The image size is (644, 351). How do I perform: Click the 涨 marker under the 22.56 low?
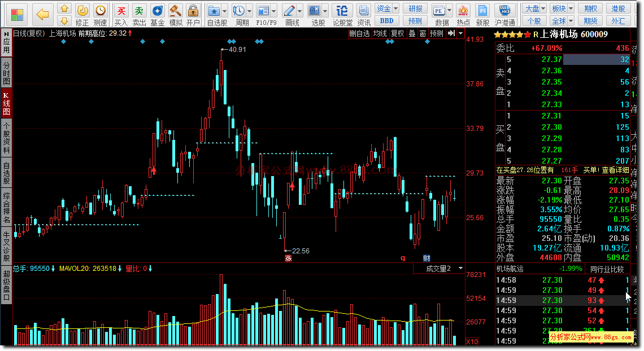coord(288,258)
